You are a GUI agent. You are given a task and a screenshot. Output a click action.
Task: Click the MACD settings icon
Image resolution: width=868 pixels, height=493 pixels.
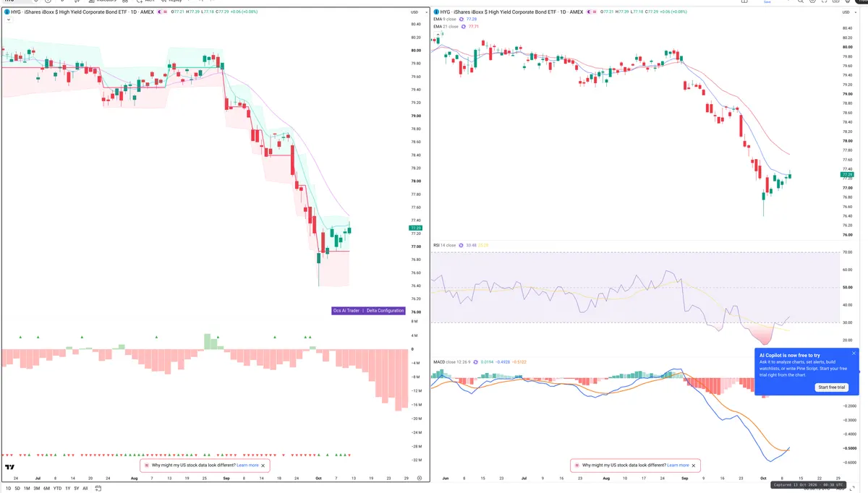pyautogui.click(x=475, y=361)
